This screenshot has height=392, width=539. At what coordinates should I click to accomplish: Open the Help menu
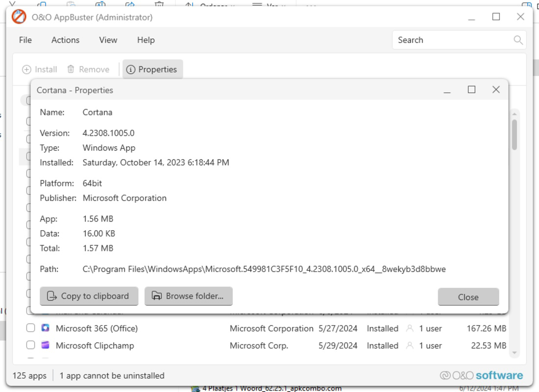146,40
